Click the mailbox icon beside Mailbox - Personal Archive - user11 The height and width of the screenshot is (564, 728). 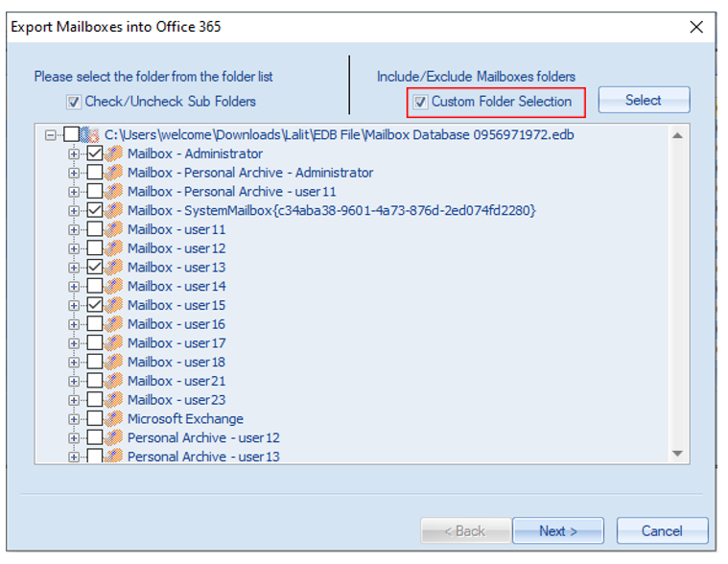(114, 191)
